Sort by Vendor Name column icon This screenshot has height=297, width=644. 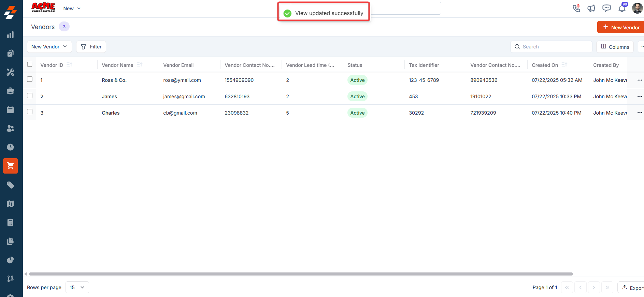tap(140, 64)
